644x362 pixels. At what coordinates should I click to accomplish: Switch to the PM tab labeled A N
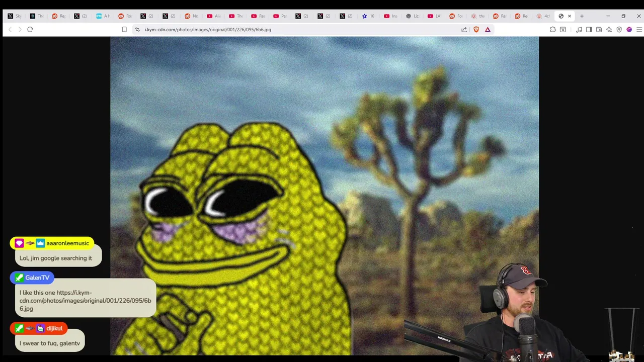pyautogui.click(x=103, y=16)
